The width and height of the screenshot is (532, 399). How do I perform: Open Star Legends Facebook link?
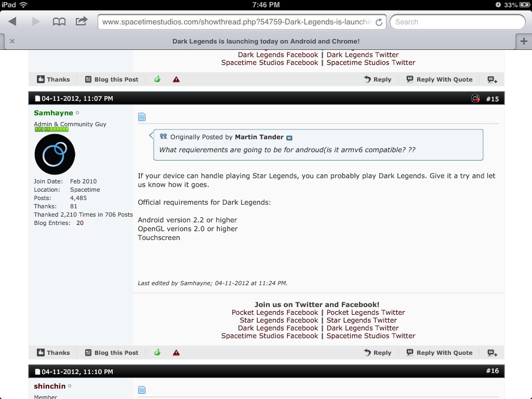pyautogui.click(x=279, y=320)
